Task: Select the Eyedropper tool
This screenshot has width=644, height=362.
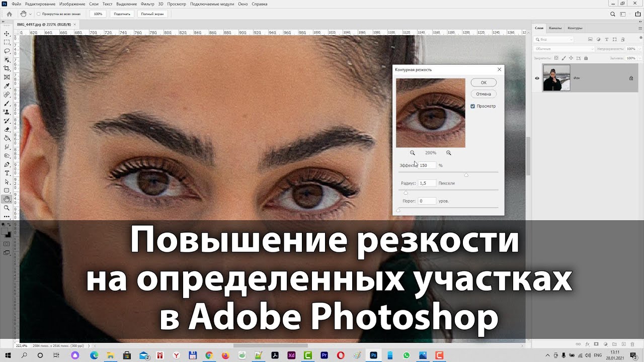Action: [x=7, y=86]
